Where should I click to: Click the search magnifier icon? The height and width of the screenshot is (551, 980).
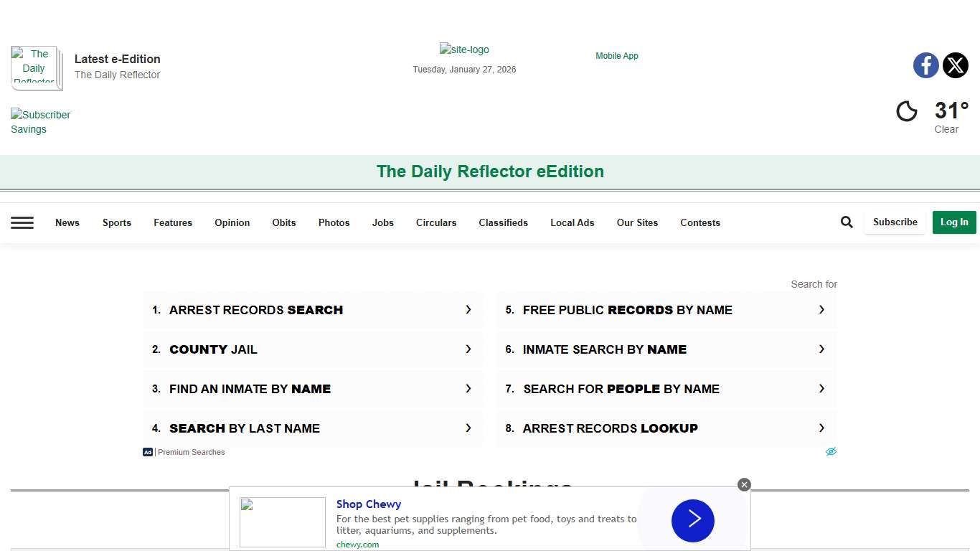tap(847, 222)
